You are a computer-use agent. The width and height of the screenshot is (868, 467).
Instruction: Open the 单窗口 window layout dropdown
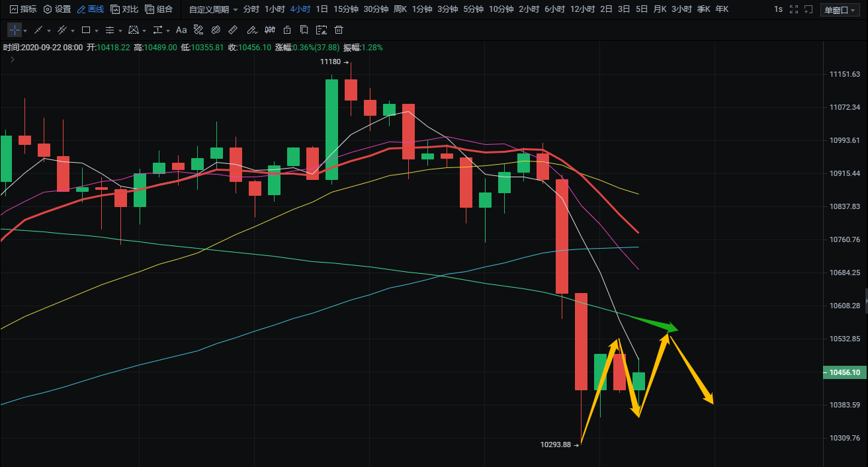click(839, 9)
